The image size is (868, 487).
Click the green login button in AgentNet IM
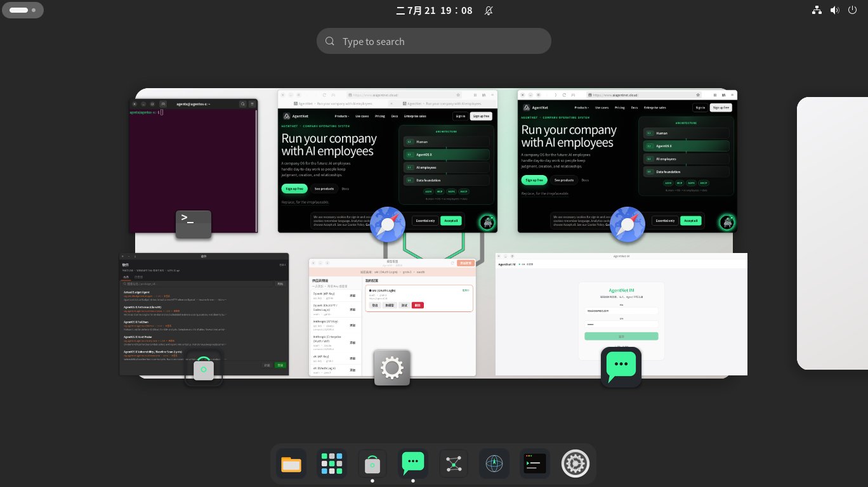tap(621, 336)
